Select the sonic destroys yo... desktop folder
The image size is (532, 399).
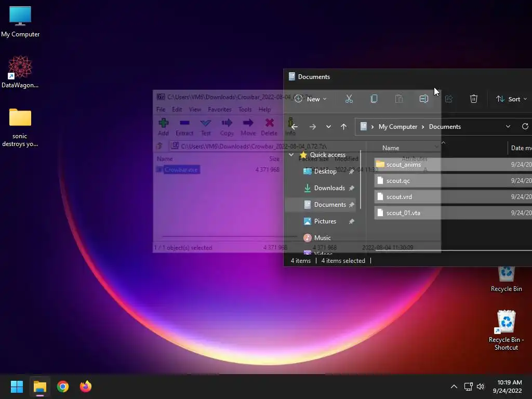(x=20, y=127)
